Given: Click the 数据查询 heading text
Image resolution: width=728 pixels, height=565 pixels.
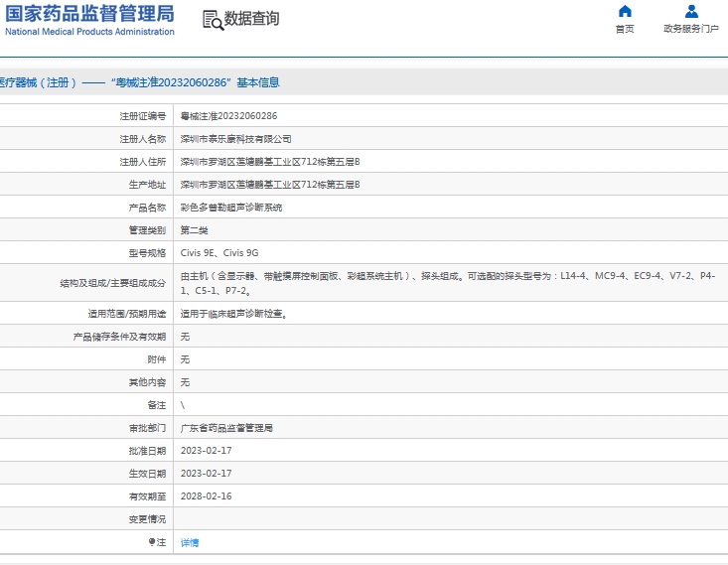Looking at the screenshot, I should tap(251, 19).
